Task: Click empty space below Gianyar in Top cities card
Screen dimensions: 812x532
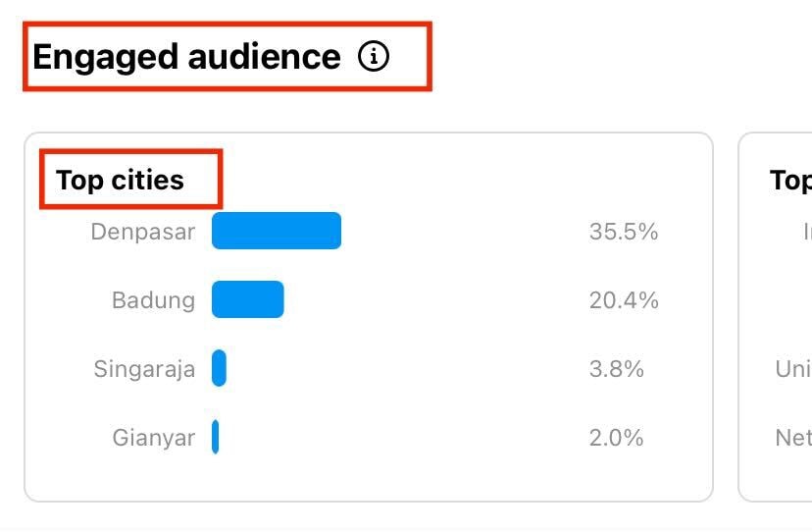Action: 368,478
